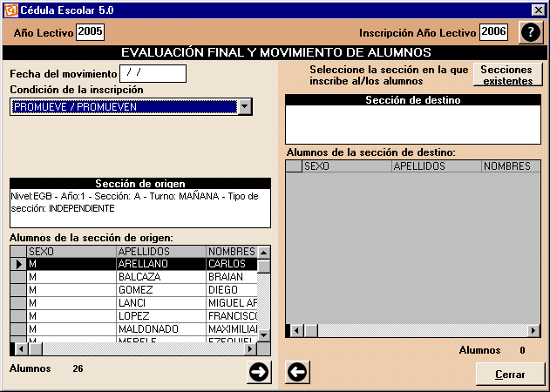Click the row selector beside LANCI
Viewport: 550px width, 392px height.
click(18, 303)
